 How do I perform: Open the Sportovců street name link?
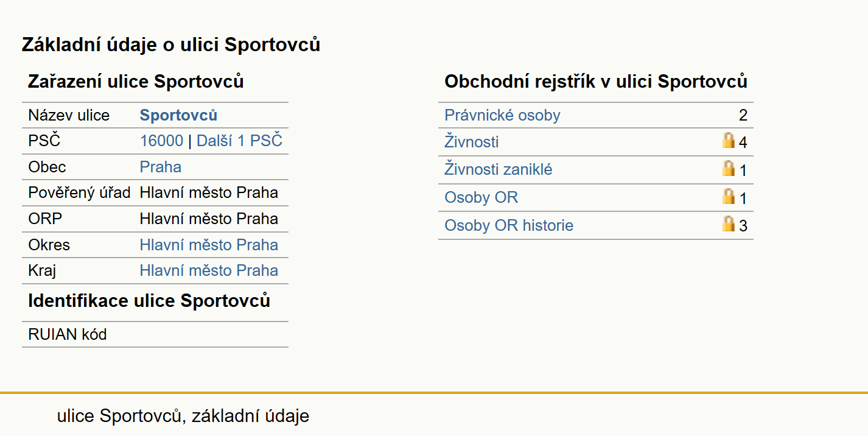click(178, 115)
